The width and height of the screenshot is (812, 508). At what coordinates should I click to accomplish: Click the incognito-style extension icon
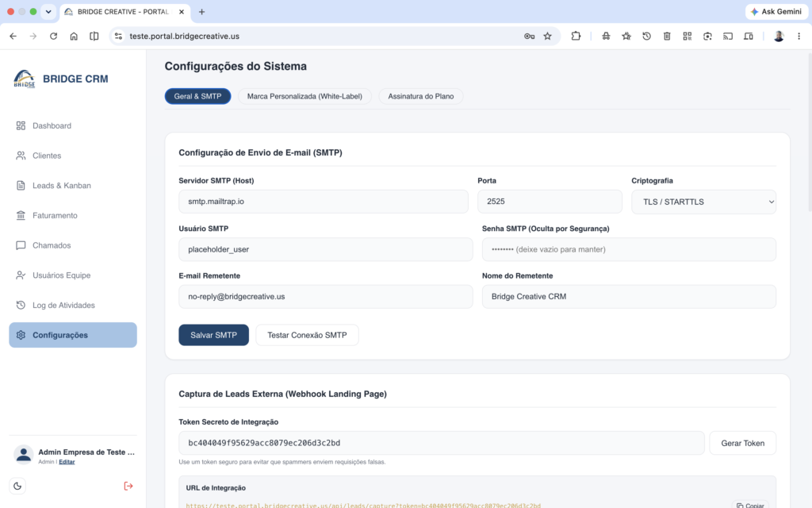point(606,37)
